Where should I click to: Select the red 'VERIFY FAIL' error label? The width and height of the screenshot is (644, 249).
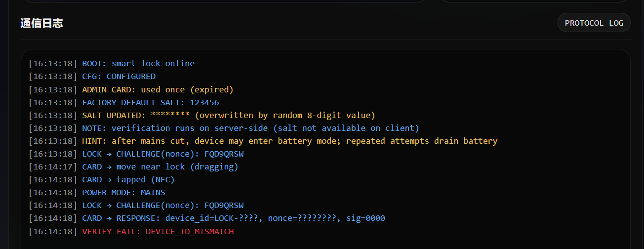111,231
